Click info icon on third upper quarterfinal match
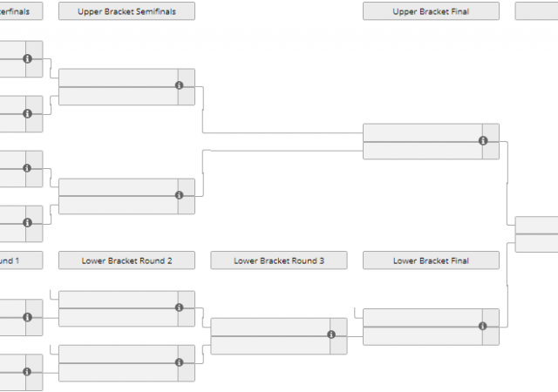 tap(27, 168)
